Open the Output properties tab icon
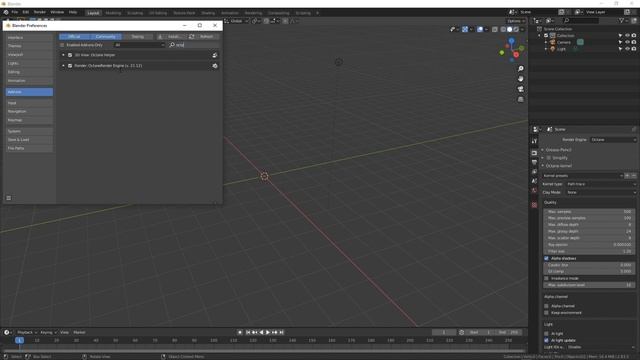 coord(534,162)
